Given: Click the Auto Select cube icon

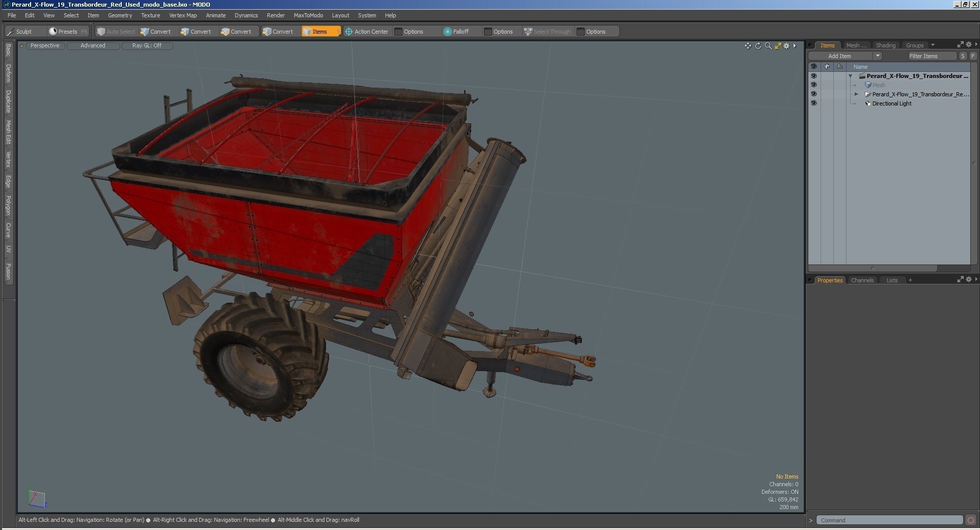Looking at the screenshot, I should pyautogui.click(x=101, y=32).
